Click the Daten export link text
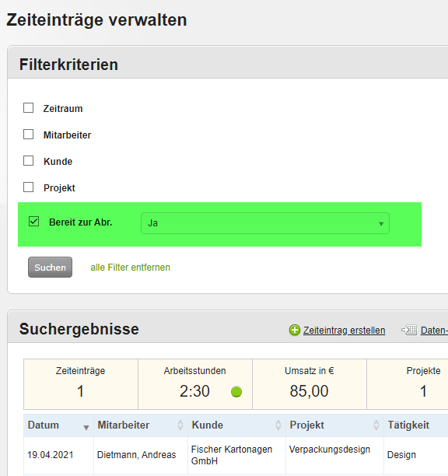This screenshot has width=448, height=476. click(x=434, y=331)
